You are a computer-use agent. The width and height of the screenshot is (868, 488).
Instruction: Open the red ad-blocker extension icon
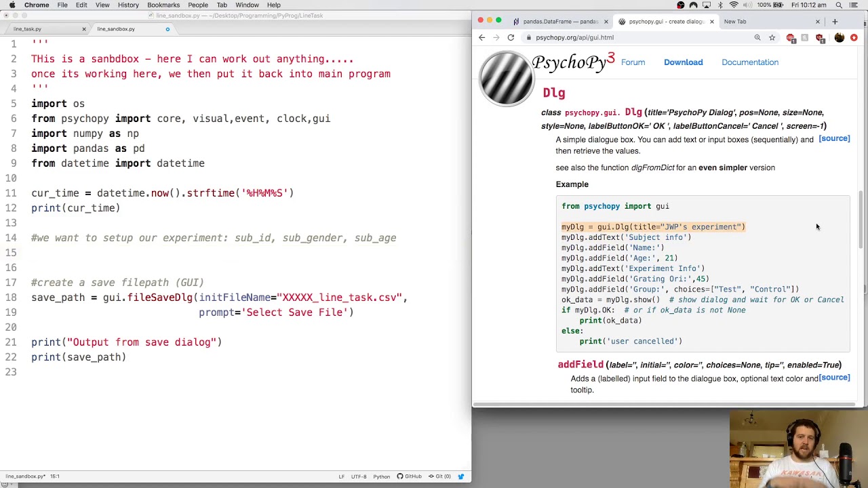(790, 37)
